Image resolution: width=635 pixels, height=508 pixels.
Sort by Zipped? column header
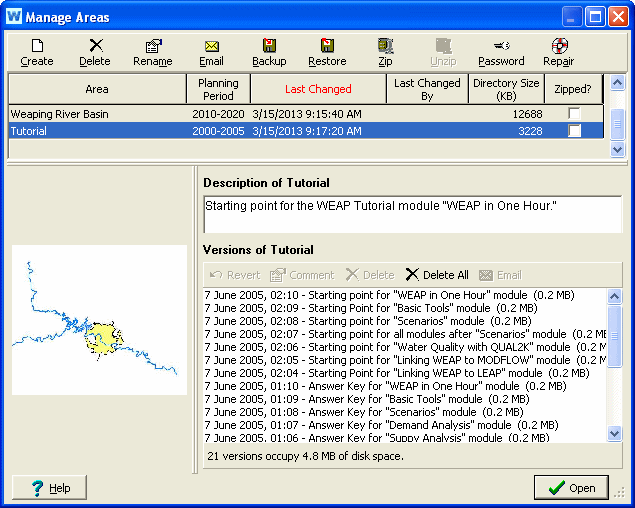tap(573, 89)
